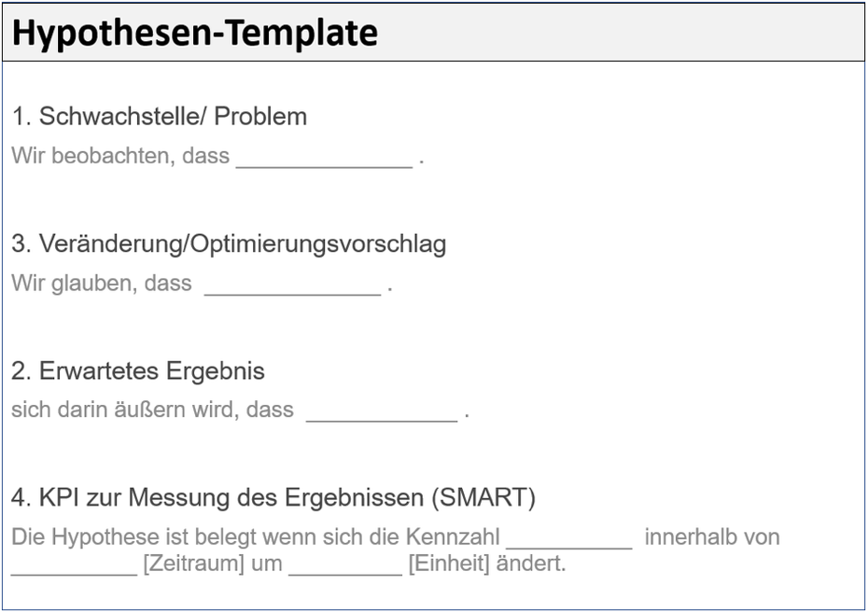Click the blank after 'sich darin äußern wird, dass'
The image size is (868, 613).
pos(382,412)
